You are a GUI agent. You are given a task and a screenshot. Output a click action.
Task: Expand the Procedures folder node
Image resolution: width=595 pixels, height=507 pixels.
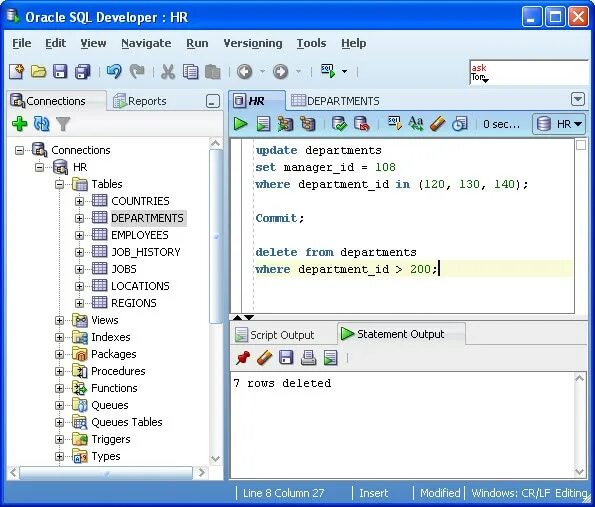[x=59, y=372]
